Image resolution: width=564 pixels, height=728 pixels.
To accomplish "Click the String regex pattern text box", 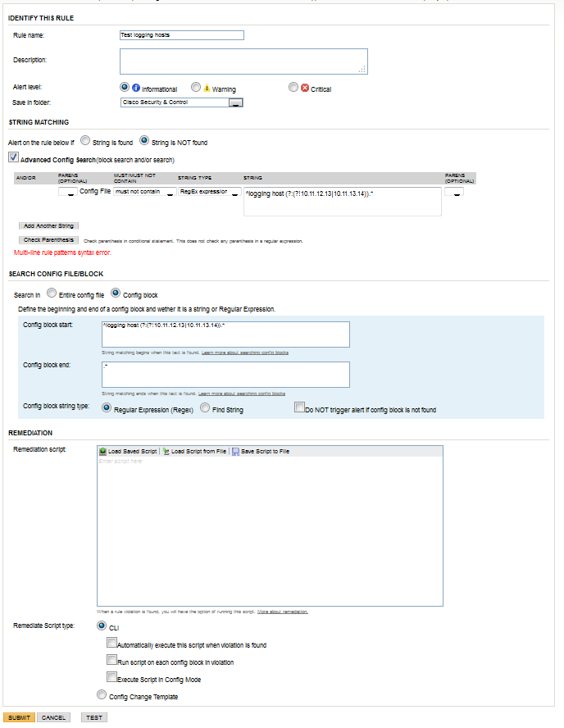I will [342, 202].
